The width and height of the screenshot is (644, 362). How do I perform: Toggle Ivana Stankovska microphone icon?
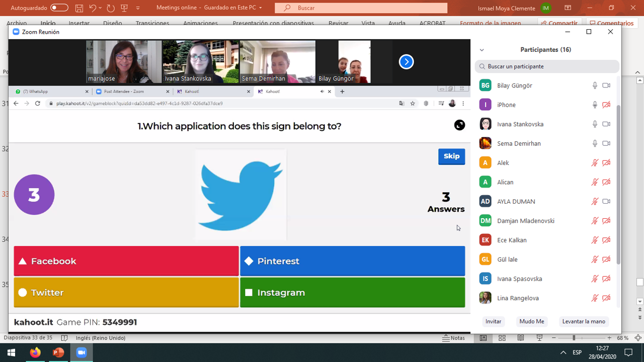595,124
